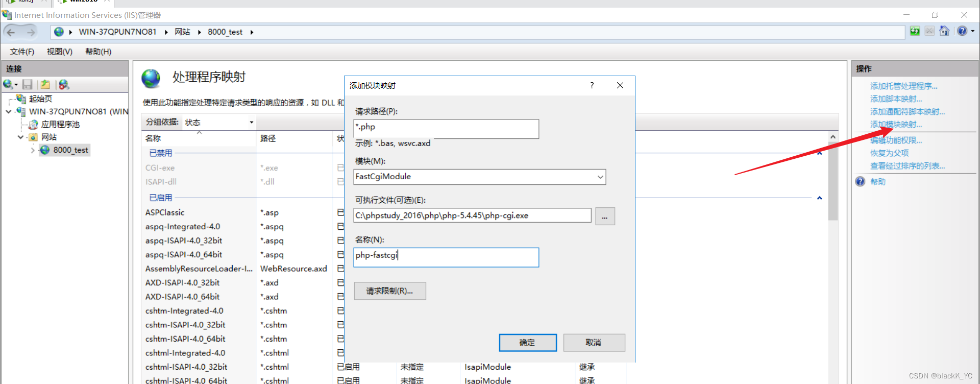Click the 请求路径 input field
The width and height of the screenshot is (980, 384).
[x=446, y=129]
